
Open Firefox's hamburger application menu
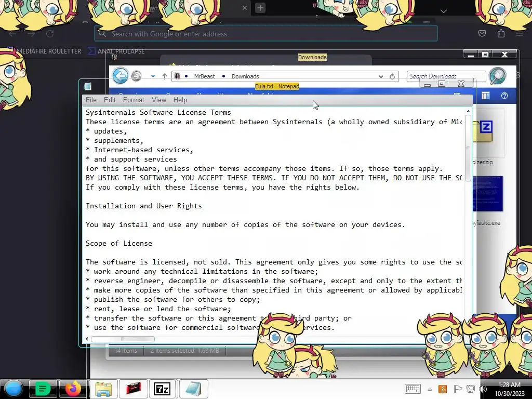tap(520, 34)
